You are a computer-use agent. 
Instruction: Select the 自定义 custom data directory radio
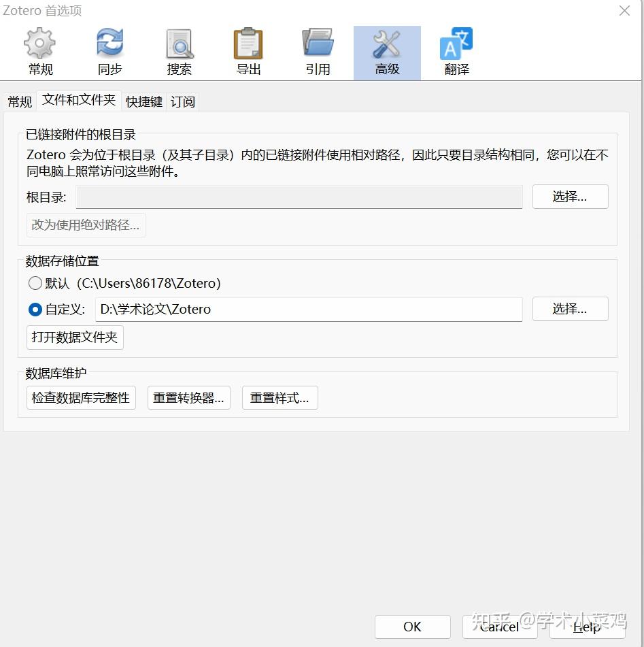(35, 309)
